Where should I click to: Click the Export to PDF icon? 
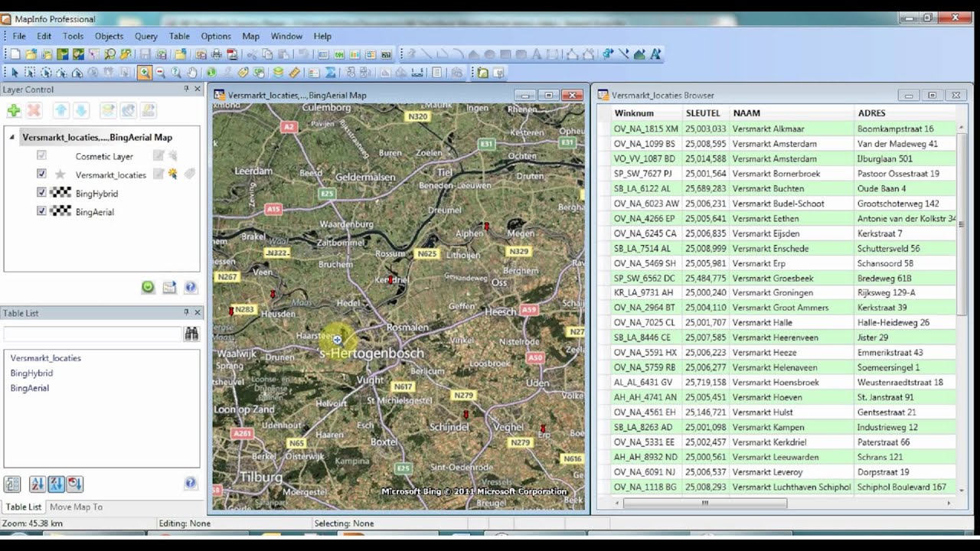(232, 54)
